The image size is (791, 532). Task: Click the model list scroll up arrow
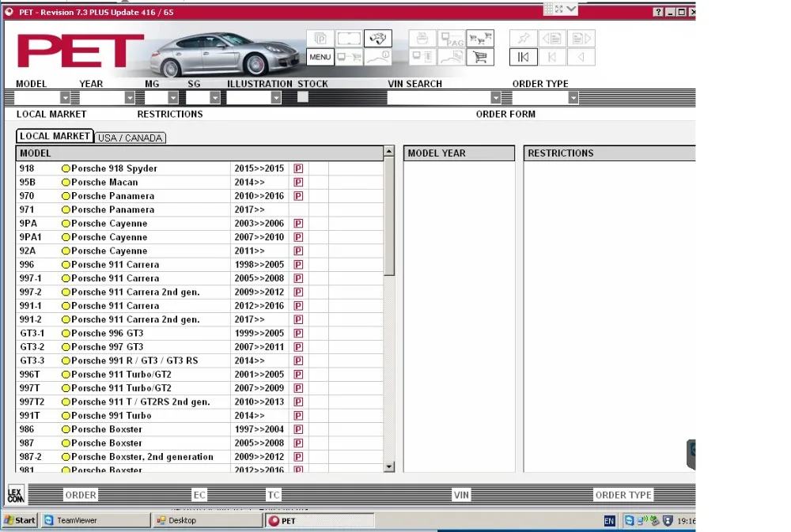point(389,151)
